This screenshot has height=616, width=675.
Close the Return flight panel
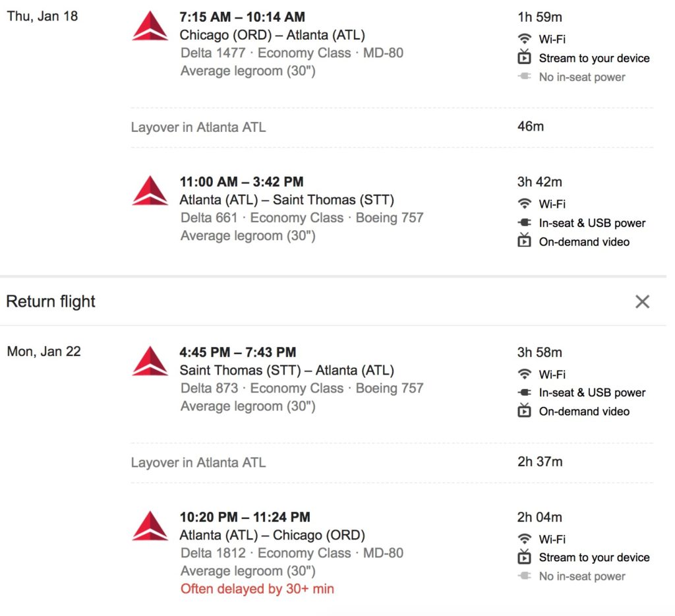tap(642, 302)
